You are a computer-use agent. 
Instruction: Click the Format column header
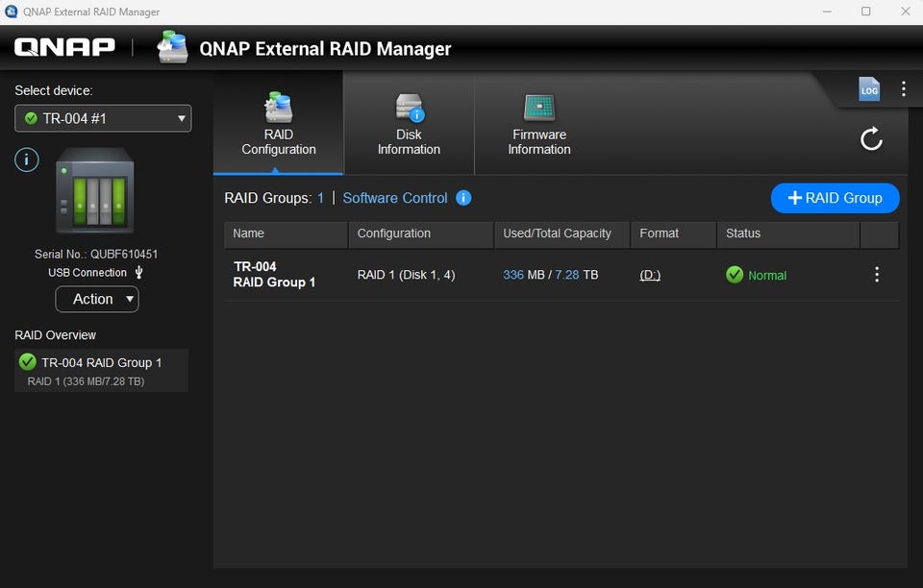[x=673, y=234]
